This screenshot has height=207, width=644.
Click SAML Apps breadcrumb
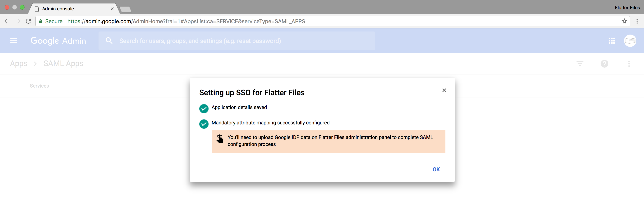tap(63, 64)
